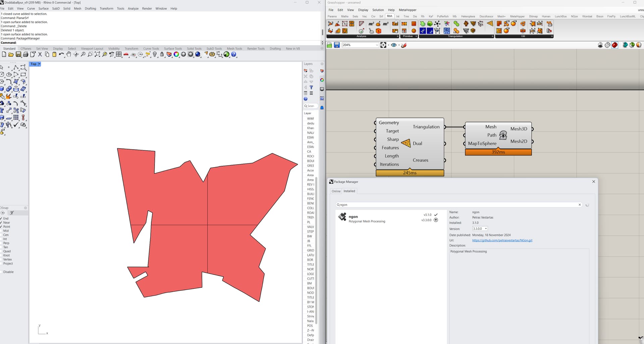
Task: Click the Layers panel search field
Action: [311, 106]
